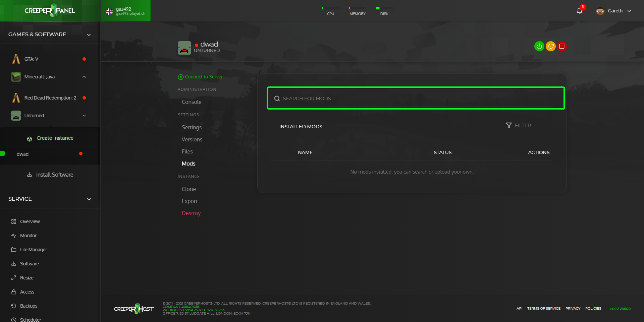
Task: Click the NAME column header
Action: 305,152
